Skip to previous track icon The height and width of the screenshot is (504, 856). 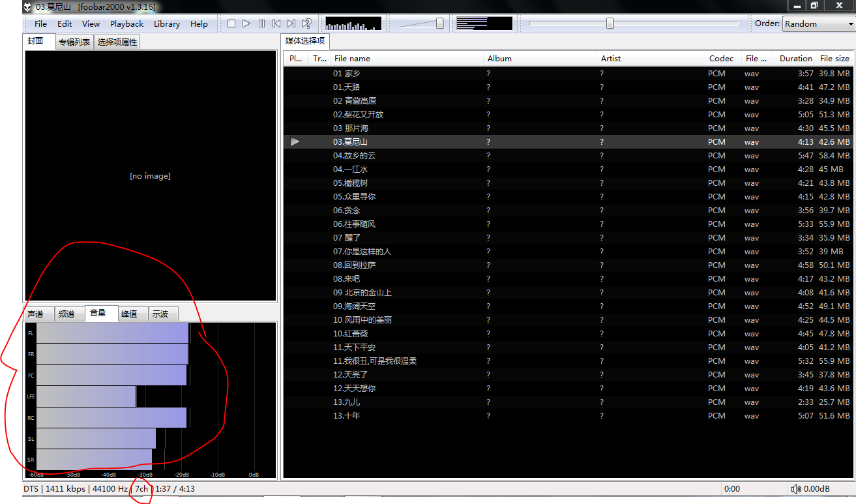[276, 23]
